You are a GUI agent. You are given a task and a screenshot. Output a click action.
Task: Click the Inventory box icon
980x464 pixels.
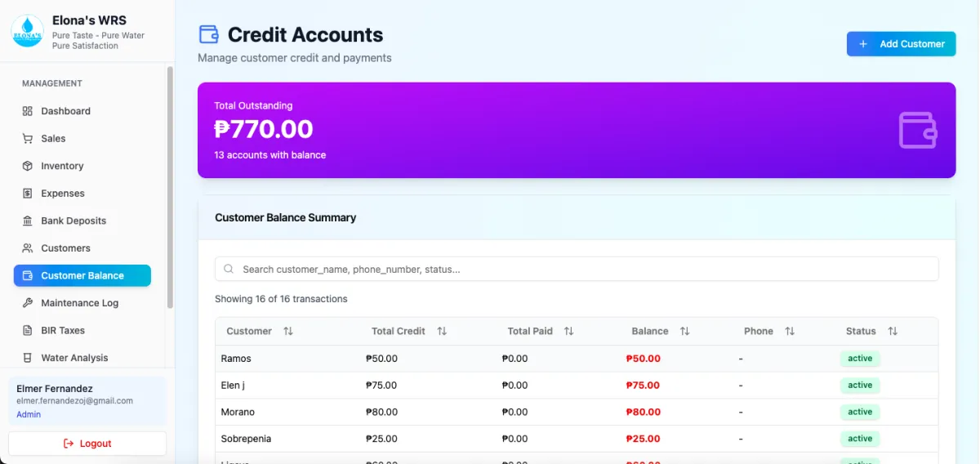pyautogui.click(x=27, y=166)
